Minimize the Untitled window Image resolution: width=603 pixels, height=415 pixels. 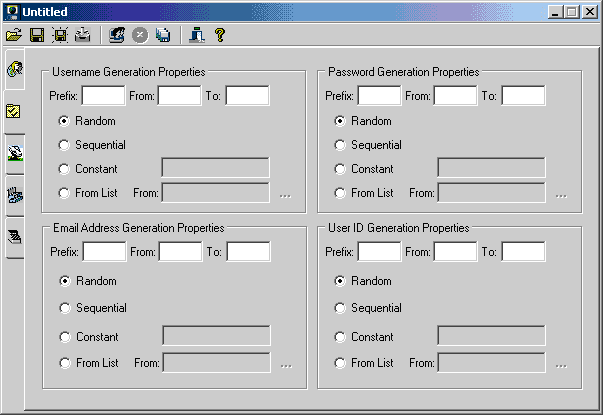click(x=555, y=12)
